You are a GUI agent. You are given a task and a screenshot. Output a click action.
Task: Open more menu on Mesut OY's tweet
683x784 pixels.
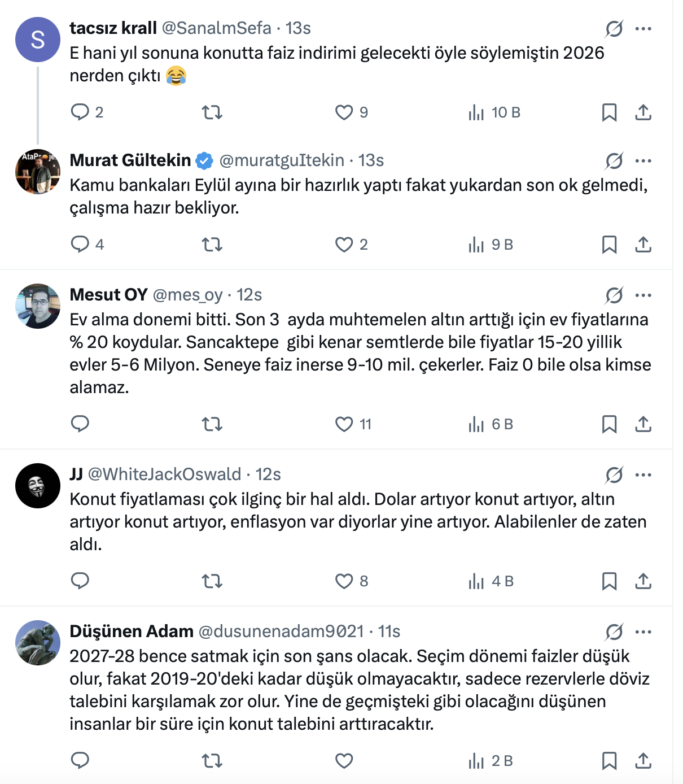click(643, 295)
